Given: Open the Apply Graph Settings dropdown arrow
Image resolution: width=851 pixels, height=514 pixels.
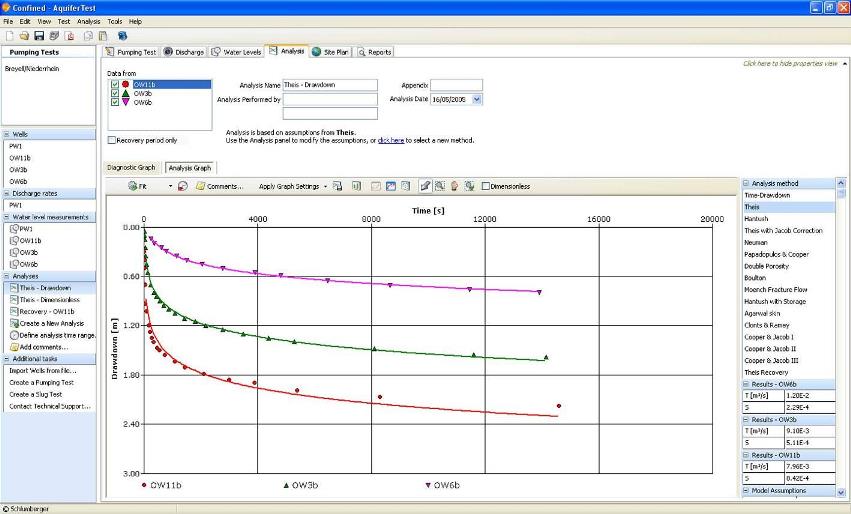Looking at the screenshot, I should 325,186.
